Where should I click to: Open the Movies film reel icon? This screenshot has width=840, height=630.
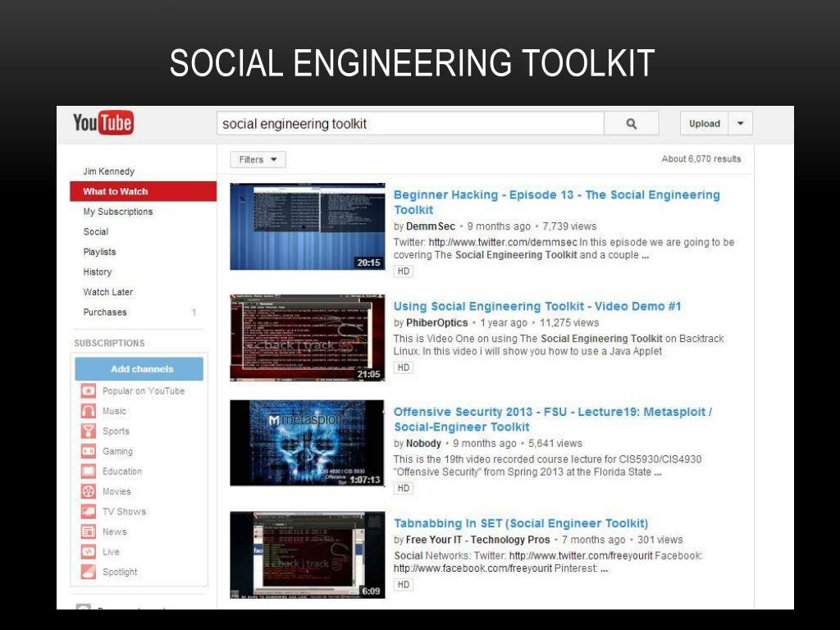[89, 491]
